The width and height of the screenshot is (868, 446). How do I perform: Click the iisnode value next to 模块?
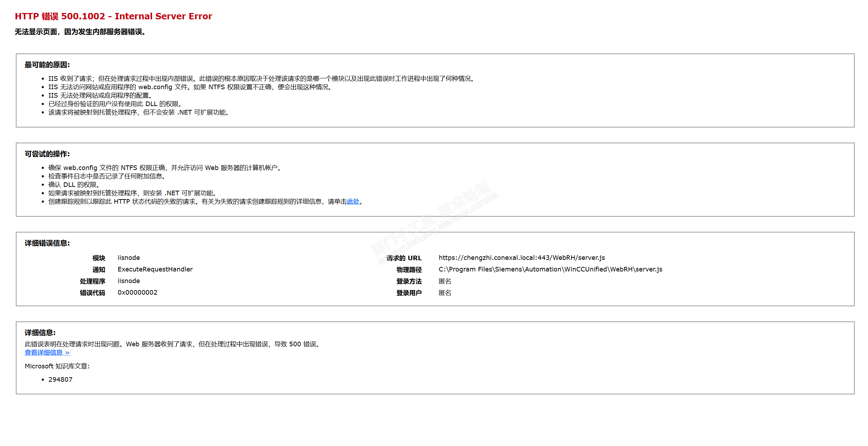pos(128,258)
